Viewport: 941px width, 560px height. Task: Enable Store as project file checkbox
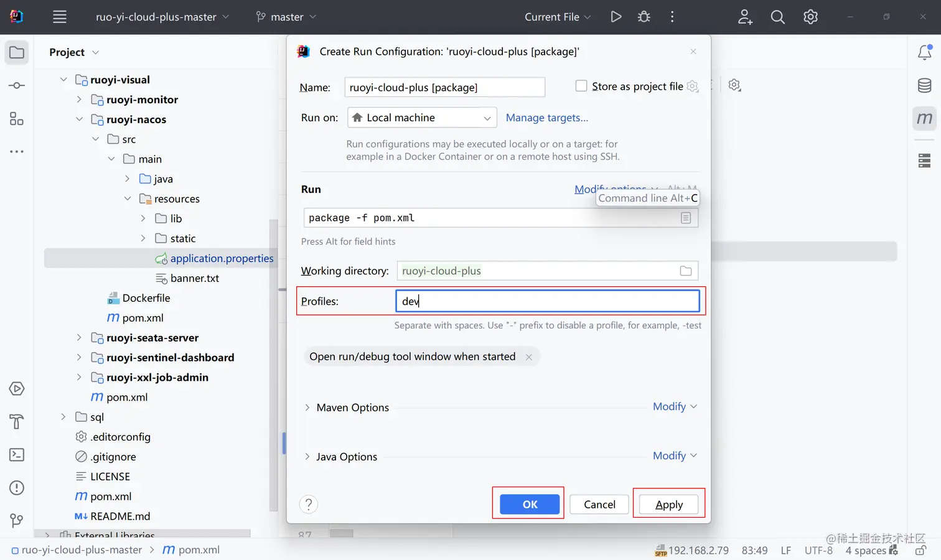581,86
